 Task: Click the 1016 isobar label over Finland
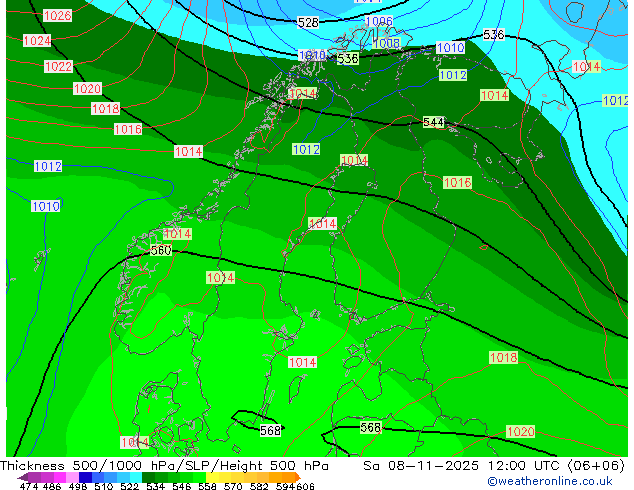pyautogui.click(x=457, y=183)
